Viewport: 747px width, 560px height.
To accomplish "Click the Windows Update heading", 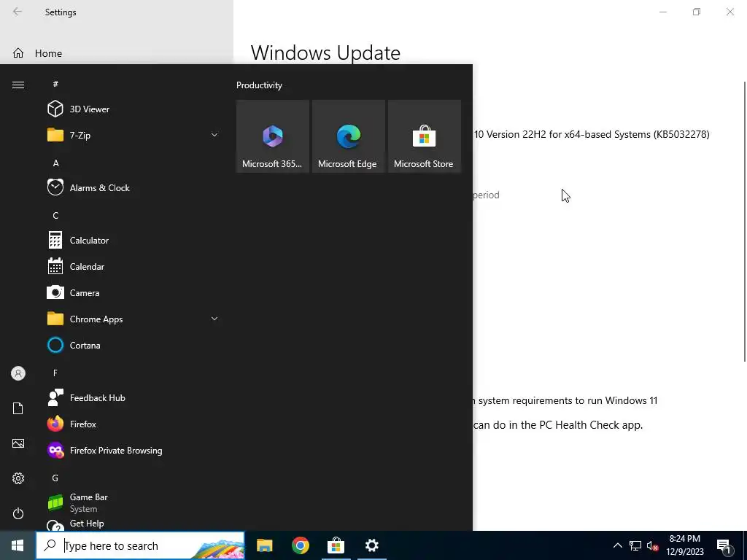I will [x=325, y=52].
